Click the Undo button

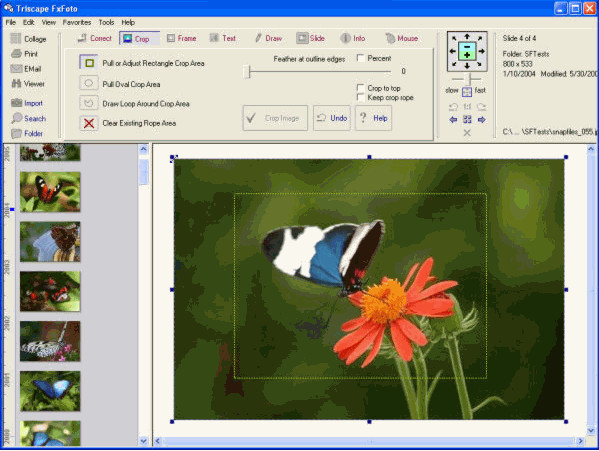point(332,118)
